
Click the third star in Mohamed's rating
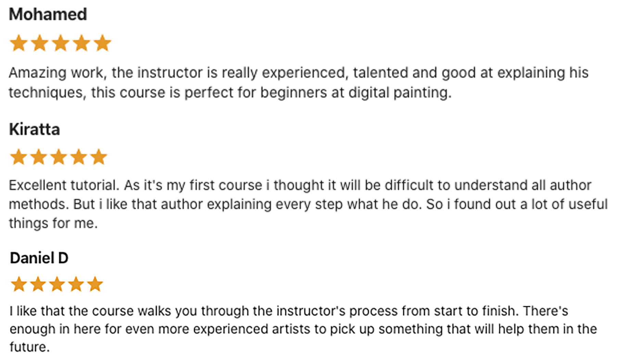coord(61,43)
